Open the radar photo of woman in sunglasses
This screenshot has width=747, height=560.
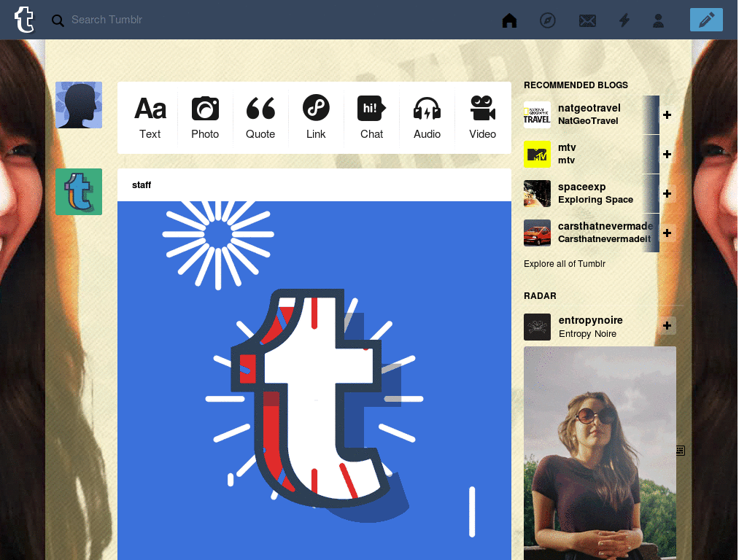coord(600,454)
